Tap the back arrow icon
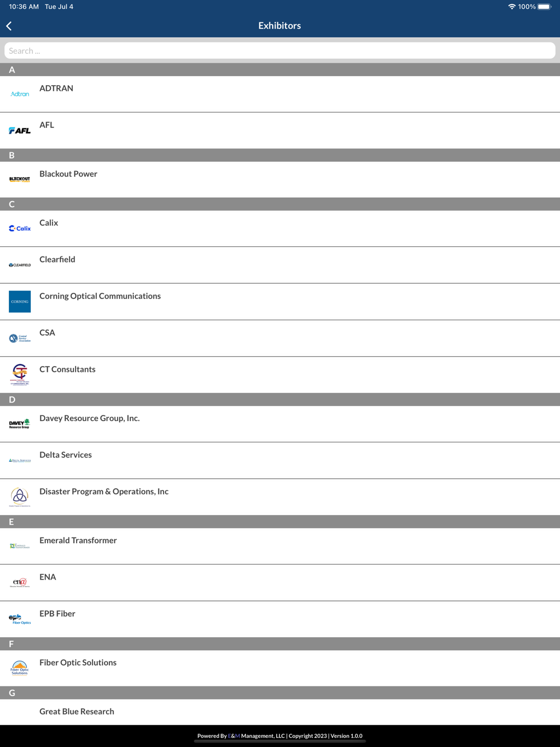560x747 pixels. [x=9, y=26]
